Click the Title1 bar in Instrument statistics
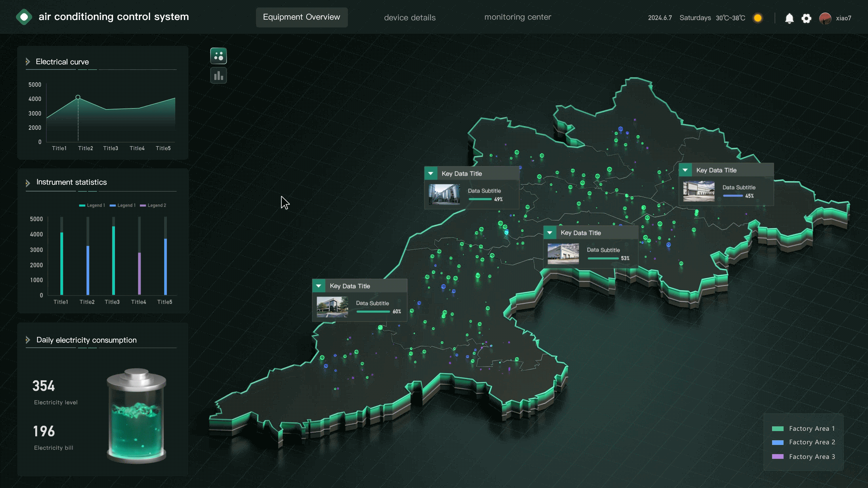868x488 pixels. pos(62,263)
